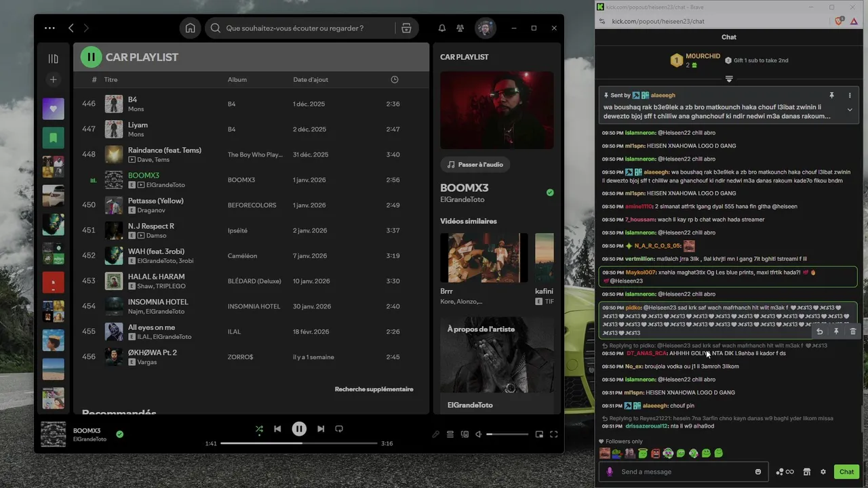Switch to audio with Passer à l'audio
This screenshot has width=868, height=488.
coord(475,165)
